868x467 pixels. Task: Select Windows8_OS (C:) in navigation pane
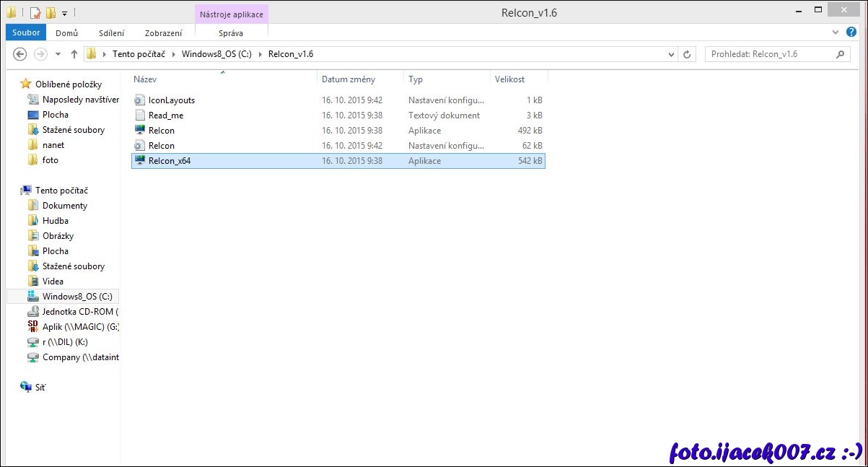[76, 297]
